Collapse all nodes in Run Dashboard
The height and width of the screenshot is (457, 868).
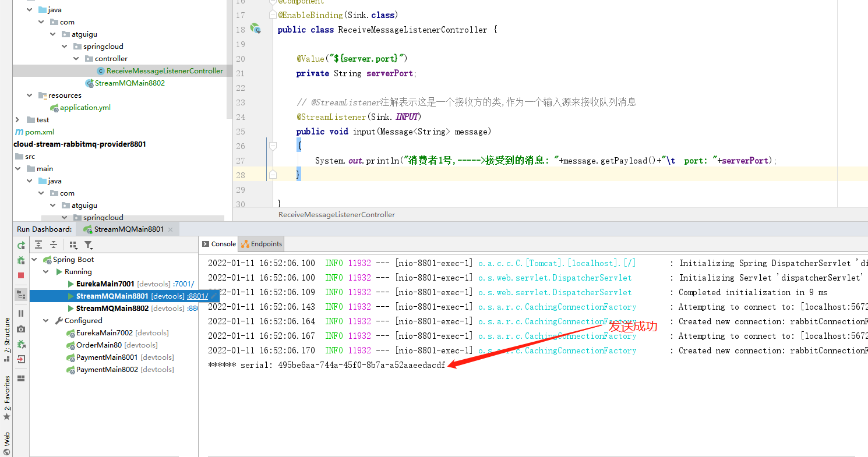53,245
